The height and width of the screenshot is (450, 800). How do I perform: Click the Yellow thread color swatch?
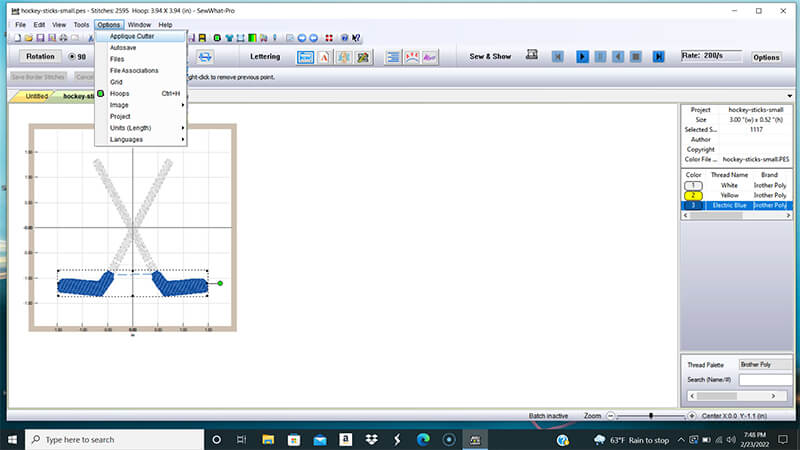(x=691, y=195)
